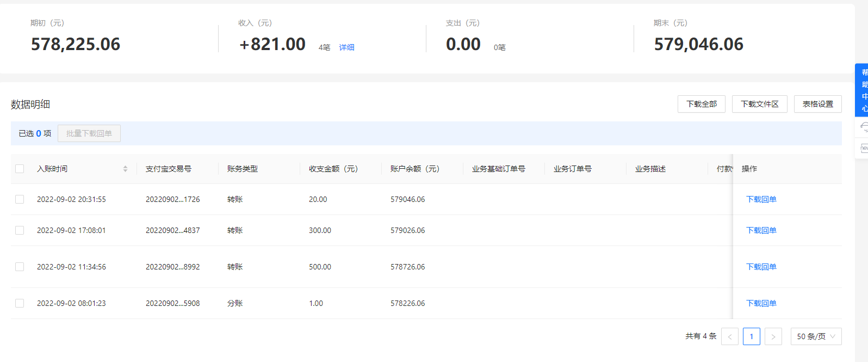Screen dimensions: 868x362
Task: Select page 1 in pagination
Action: pyautogui.click(x=751, y=336)
